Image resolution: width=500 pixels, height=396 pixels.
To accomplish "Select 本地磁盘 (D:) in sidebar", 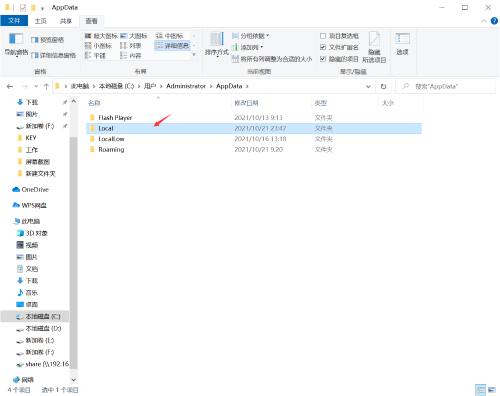I will point(39,328).
